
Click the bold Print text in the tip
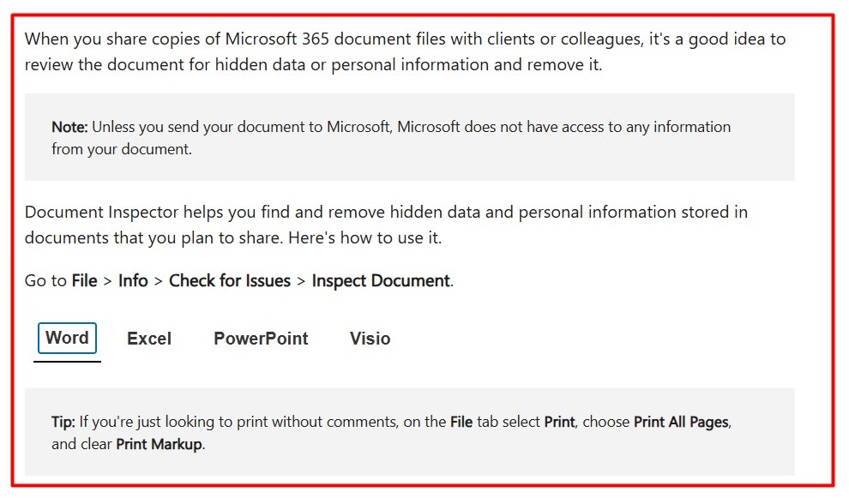(x=558, y=422)
